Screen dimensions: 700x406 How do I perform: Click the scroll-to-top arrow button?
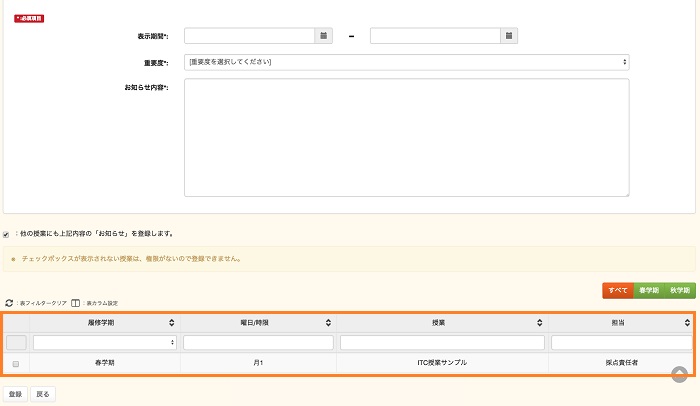(x=679, y=374)
